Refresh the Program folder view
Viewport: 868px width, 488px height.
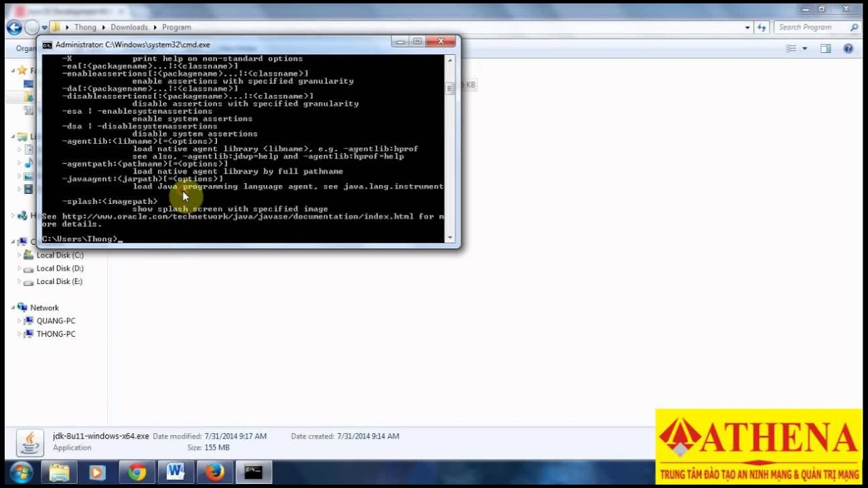coord(762,27)
